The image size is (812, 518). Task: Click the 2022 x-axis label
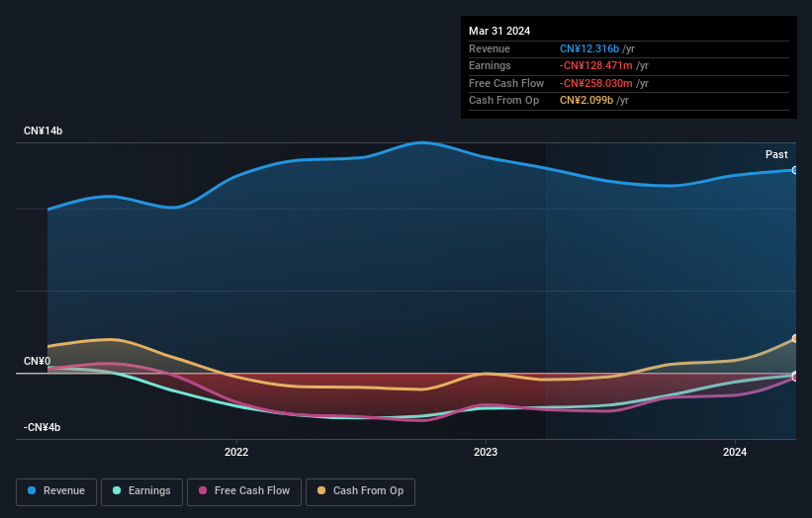[236, 453]
